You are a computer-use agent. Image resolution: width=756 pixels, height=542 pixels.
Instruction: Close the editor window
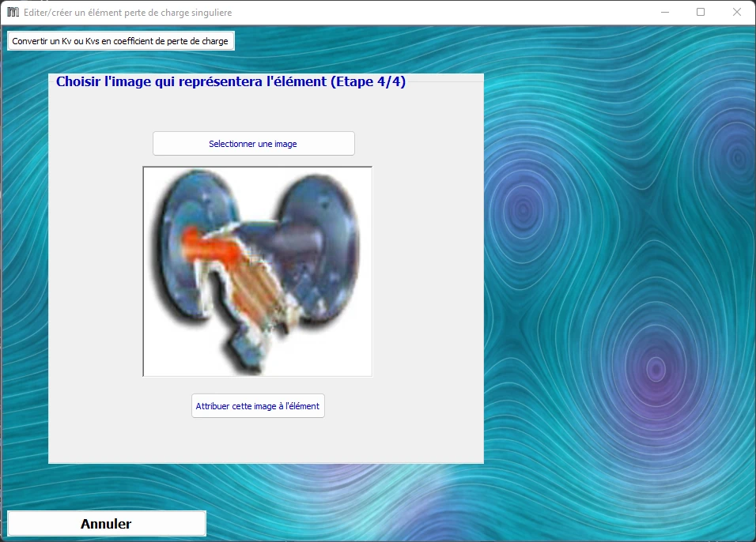737,12
